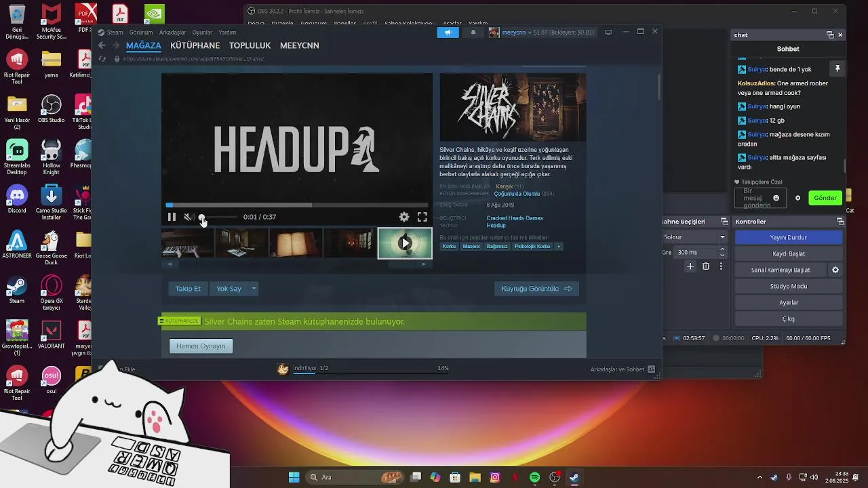This screenshot has height=488, width=868.
Task: Open the Yardım menu in Steam
Action: (227, 32)
